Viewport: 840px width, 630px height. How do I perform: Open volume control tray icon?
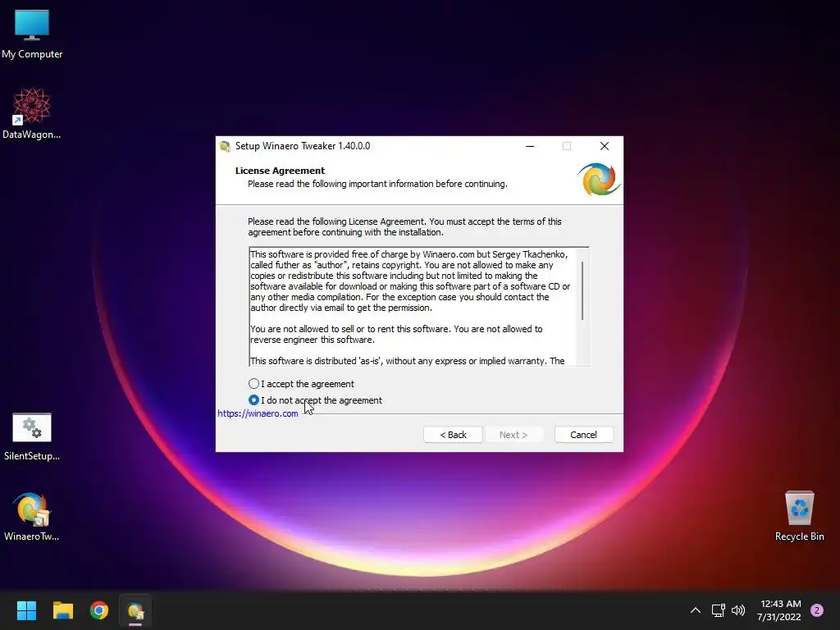[x=738, y=610]
